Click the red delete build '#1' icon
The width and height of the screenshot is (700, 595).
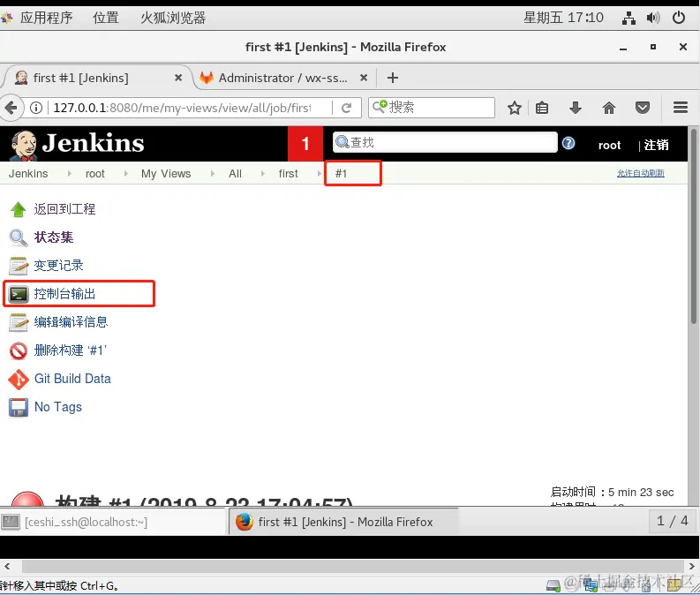(x=19, y=350)
